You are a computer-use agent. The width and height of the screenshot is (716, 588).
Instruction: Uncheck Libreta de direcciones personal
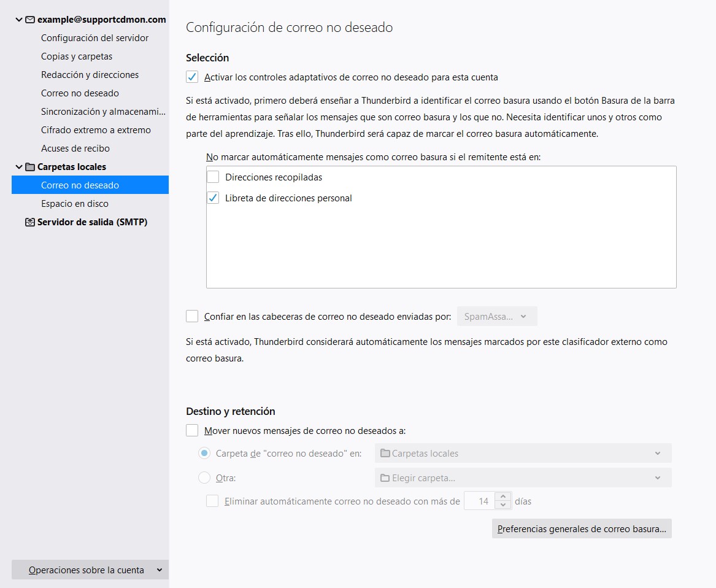213,198
